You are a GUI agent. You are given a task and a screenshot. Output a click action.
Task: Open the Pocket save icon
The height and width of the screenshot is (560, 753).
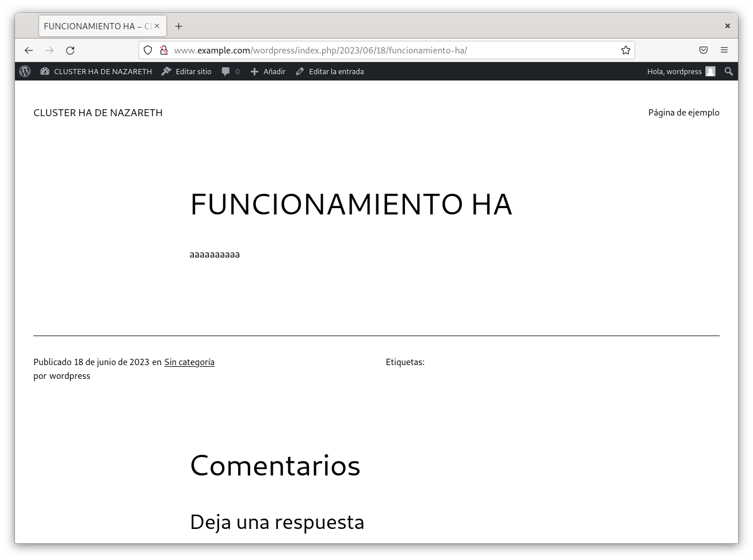click(703, 50)
